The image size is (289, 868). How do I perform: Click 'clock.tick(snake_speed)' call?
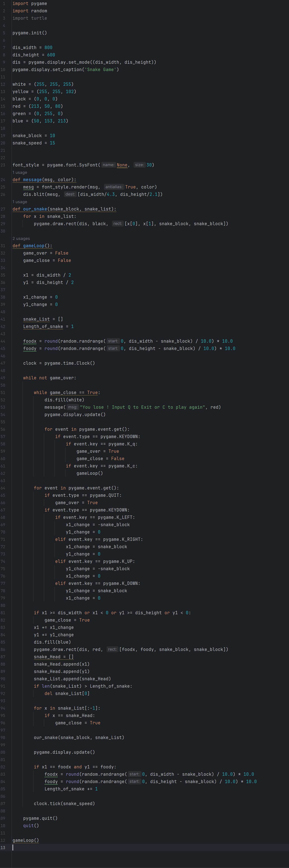[64, 804]
